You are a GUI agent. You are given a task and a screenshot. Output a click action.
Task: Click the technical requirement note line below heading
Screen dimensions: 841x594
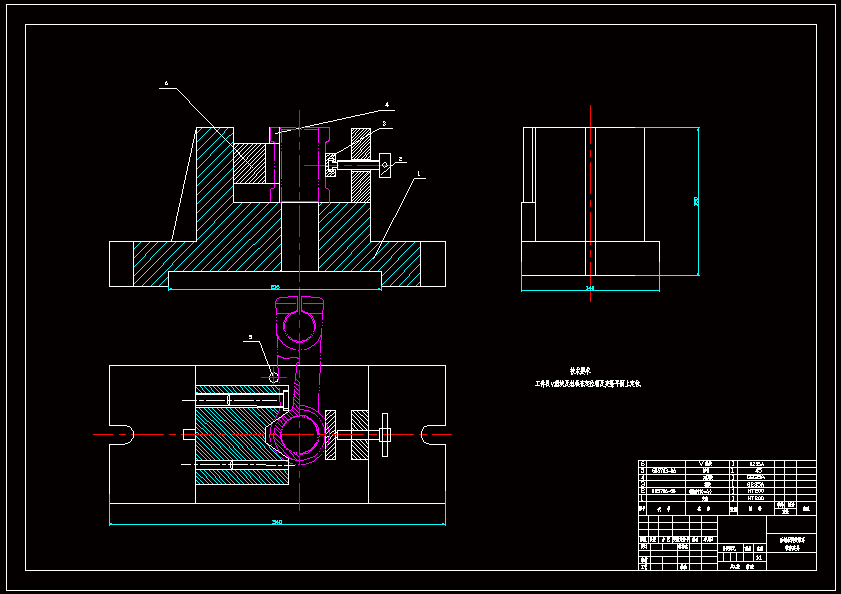pos(588,384)
